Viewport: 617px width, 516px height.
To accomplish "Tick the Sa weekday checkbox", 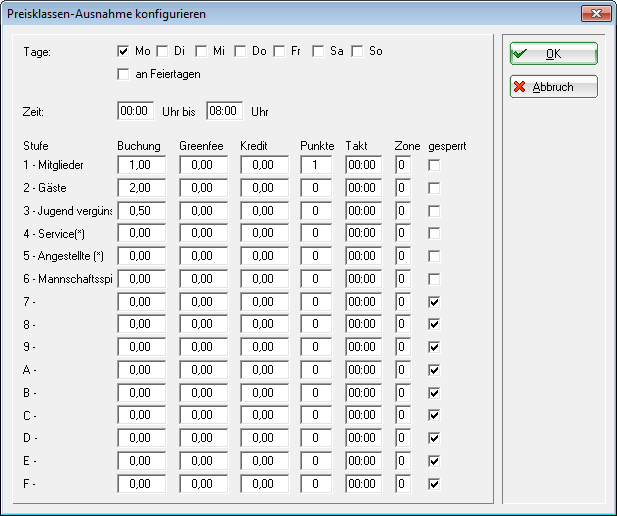I will [x=319, y=51].
